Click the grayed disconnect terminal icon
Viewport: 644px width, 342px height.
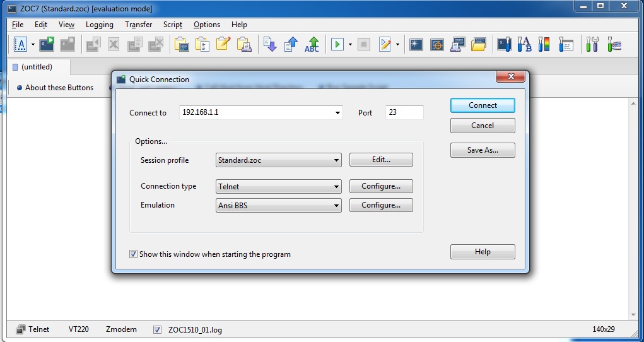coord(67,44)
